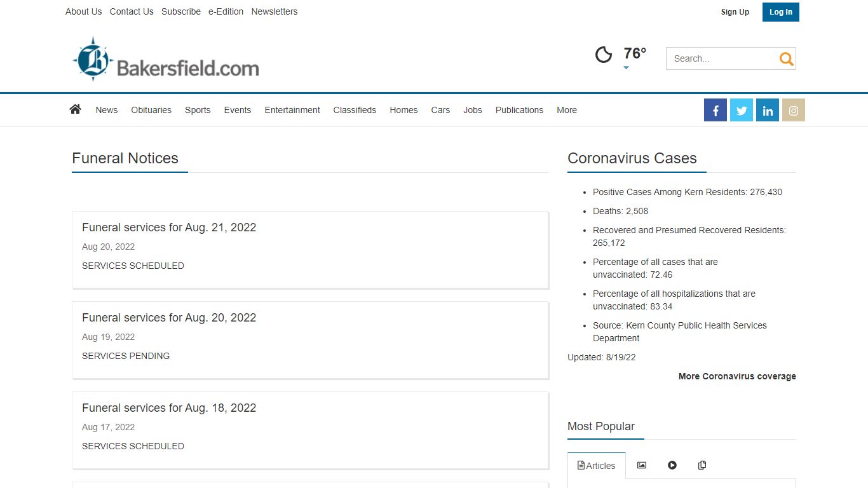Click Recovered and Presumed Recovered Residents entry
The image size is (868, 488).
689,236
